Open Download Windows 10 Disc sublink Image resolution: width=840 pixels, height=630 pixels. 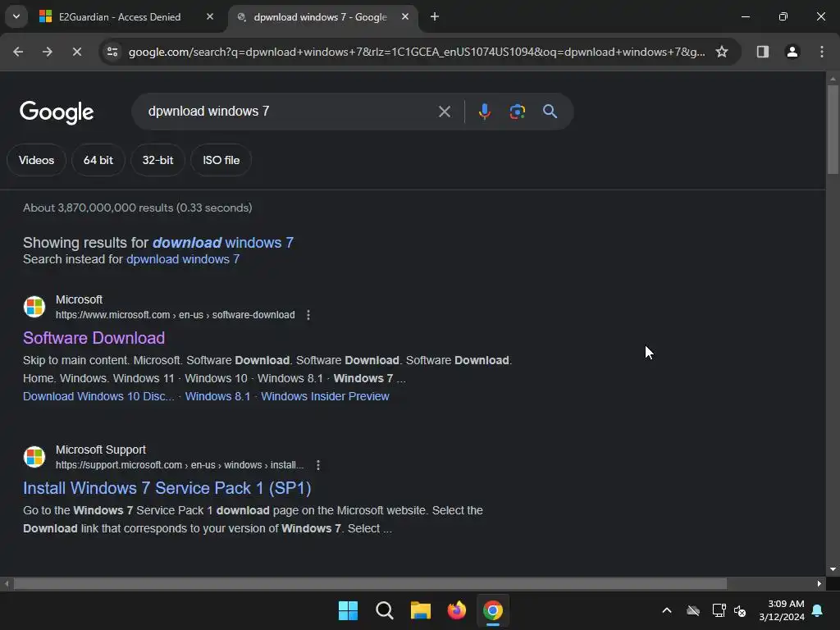(98, 396)
